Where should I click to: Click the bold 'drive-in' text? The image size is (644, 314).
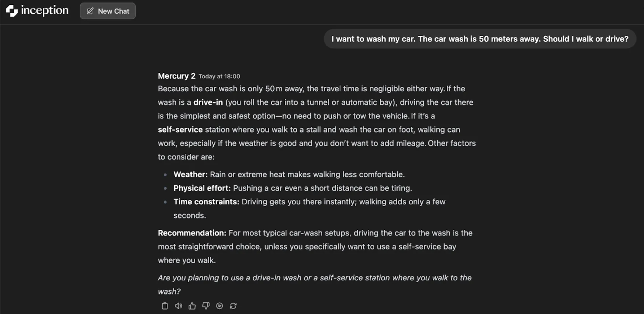pos(208,102)
